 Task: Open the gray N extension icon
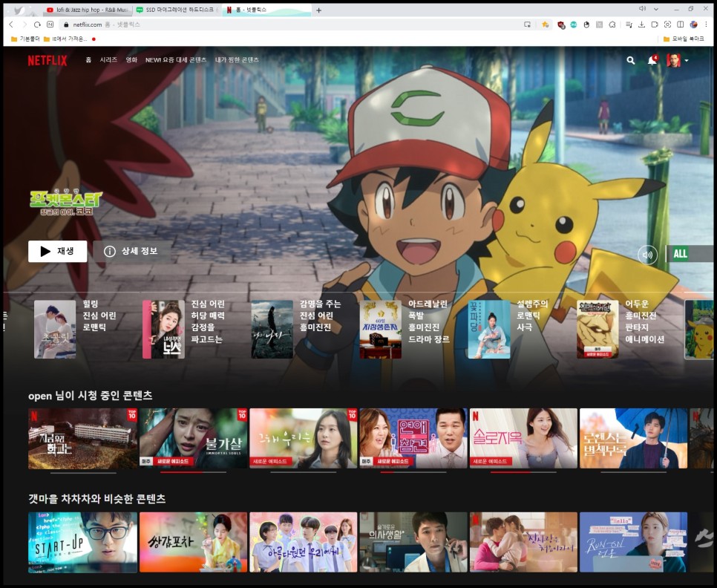coord(600,24)
